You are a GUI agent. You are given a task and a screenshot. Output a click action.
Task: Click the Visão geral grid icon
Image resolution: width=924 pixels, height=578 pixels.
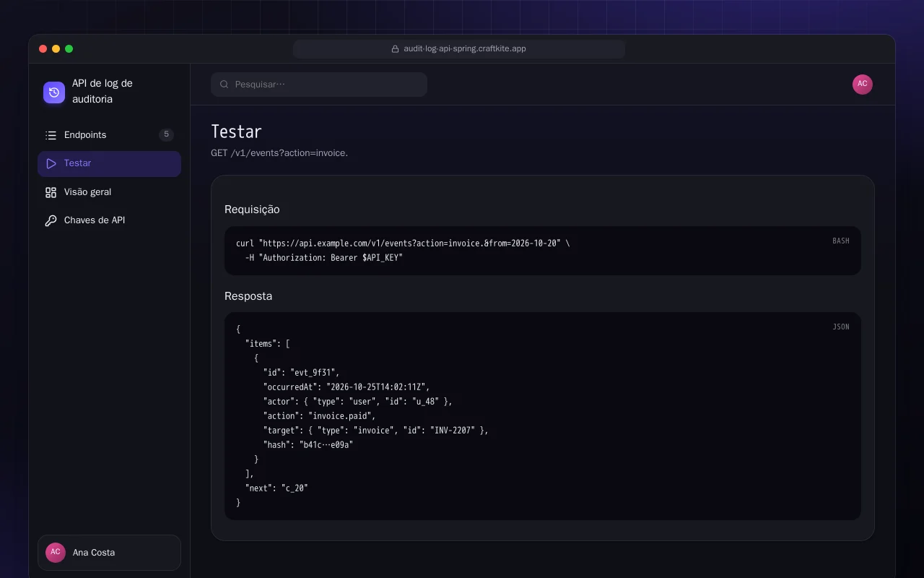(x=51, y=192)
